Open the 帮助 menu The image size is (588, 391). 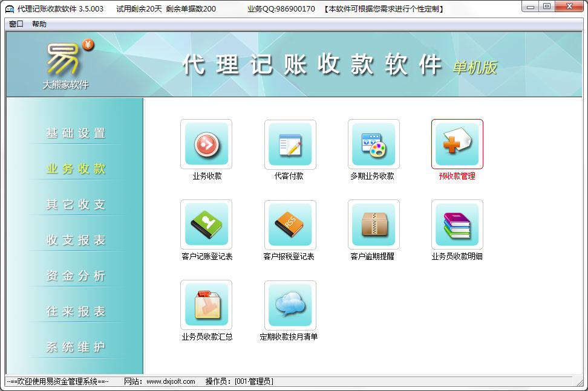coord(39,24)
